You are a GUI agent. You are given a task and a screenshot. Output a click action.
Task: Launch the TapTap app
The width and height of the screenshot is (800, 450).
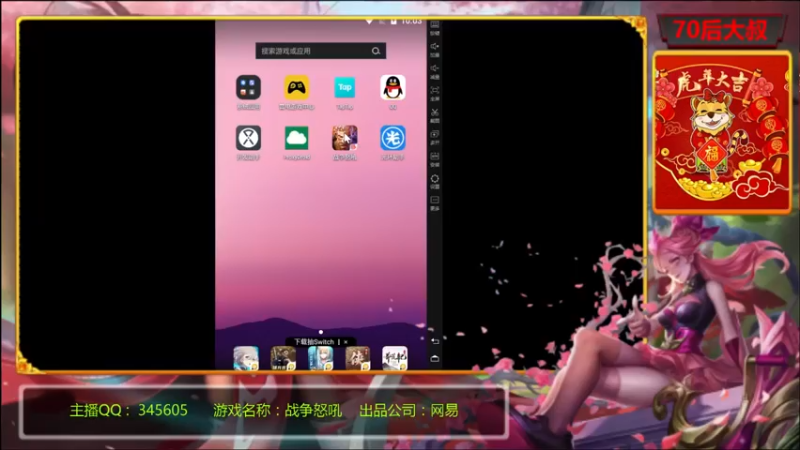[345, 87]
